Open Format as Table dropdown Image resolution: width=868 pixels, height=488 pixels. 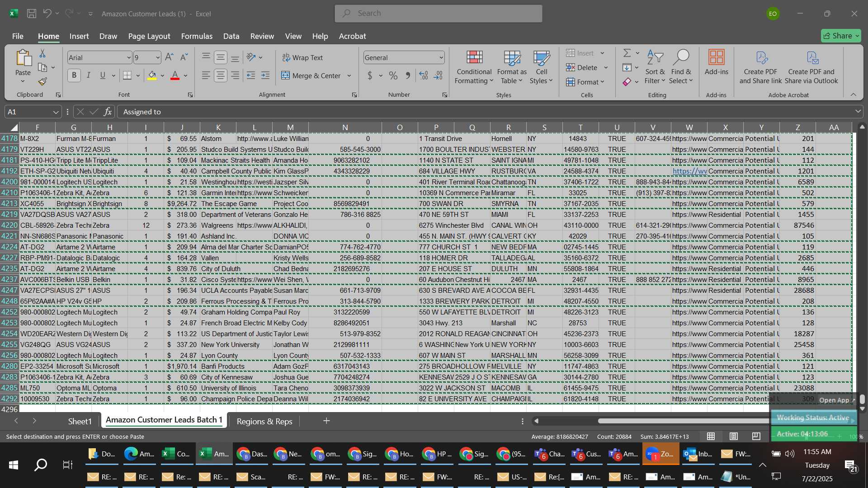512,67
